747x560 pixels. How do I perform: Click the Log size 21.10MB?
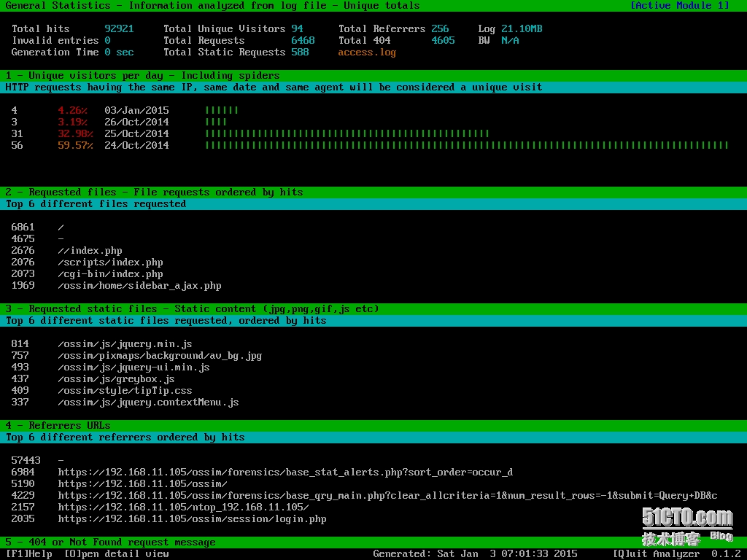[x=522, y=28]
